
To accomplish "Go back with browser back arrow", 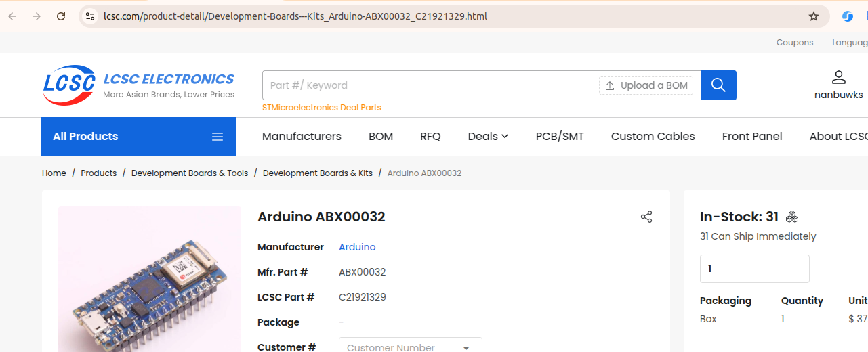I will coord(12,16).
